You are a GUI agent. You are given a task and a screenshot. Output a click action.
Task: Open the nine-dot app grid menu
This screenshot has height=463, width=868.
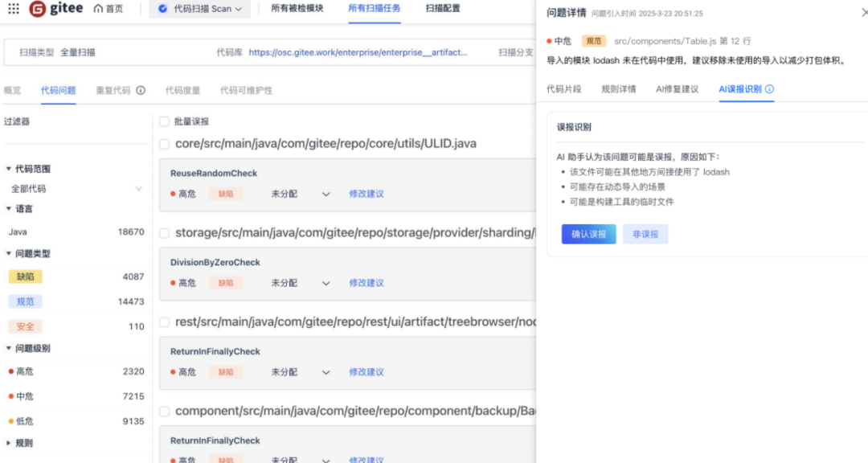[x=14, y=9]
